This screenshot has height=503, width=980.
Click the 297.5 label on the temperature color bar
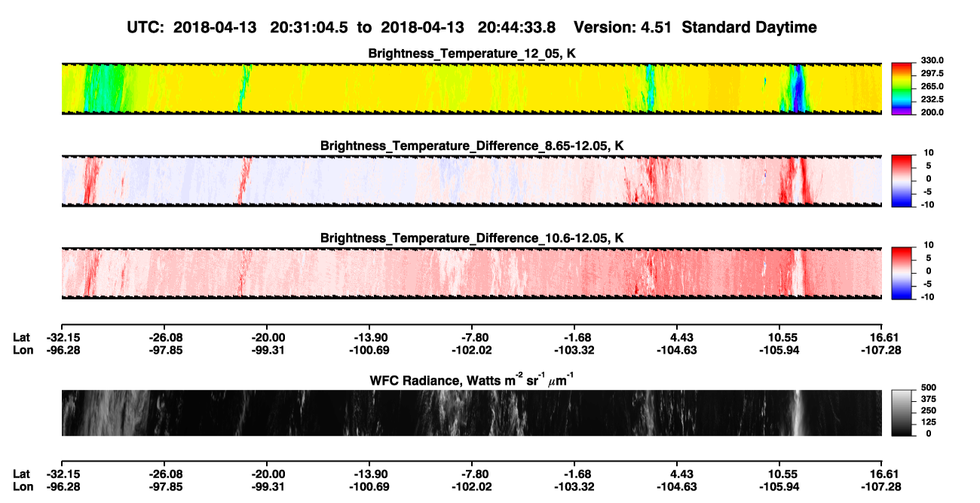[x=933, y=74]
